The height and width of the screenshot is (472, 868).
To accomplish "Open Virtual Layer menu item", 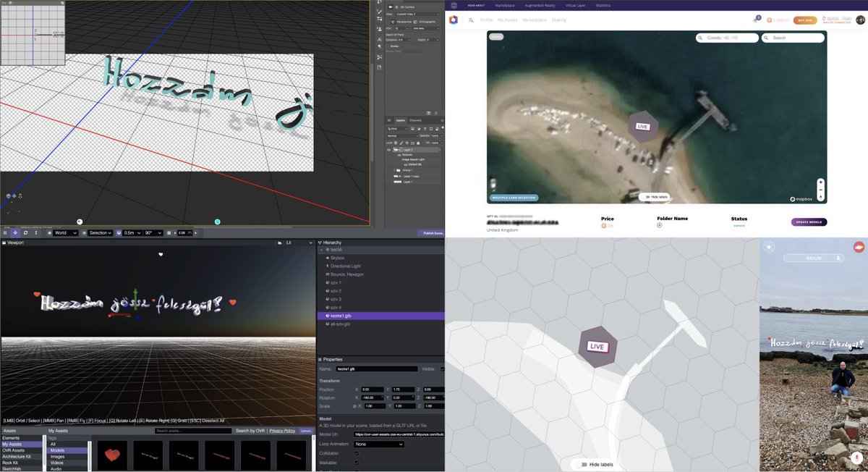I will pyautogui.click(x=575, y=5).
